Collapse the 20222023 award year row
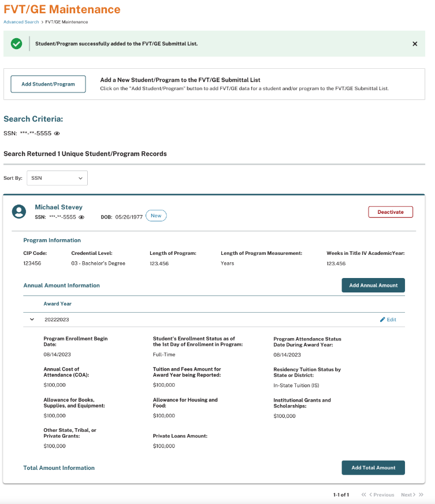This screenshot has width=435, height=504. click(x=32, y=320)
